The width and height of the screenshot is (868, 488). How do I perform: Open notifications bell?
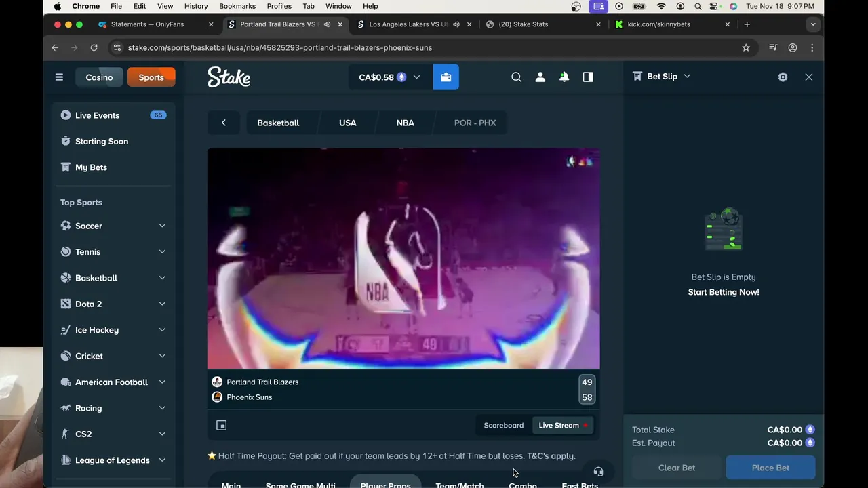[564, 77]
